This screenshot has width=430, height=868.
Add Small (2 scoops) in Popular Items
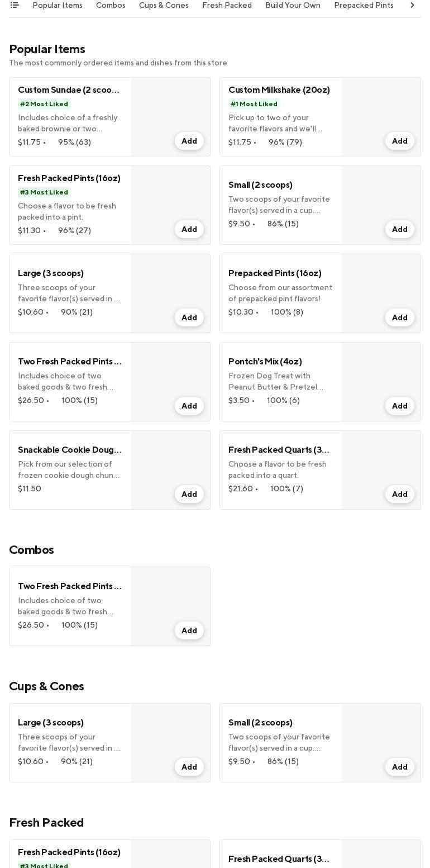click(x=400, y=230)
